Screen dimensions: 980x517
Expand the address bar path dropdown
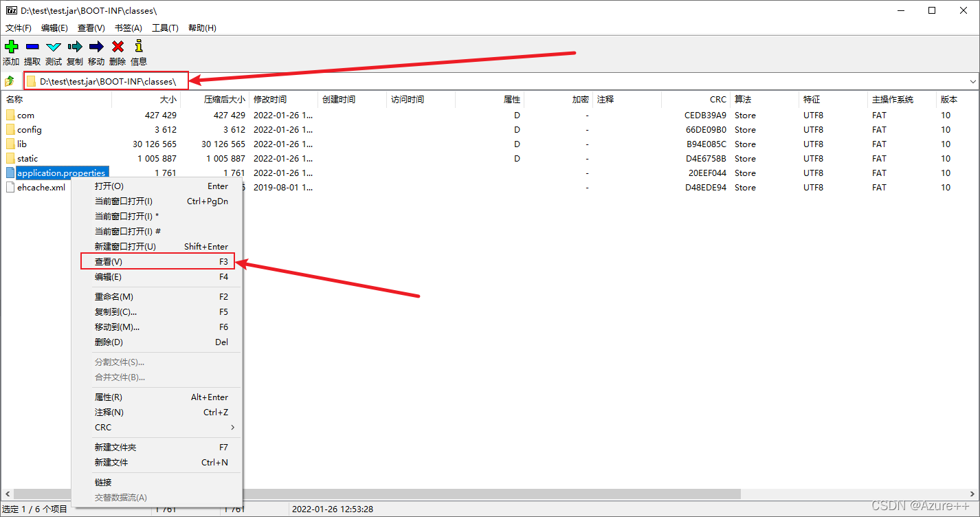[x=972, y=81]
